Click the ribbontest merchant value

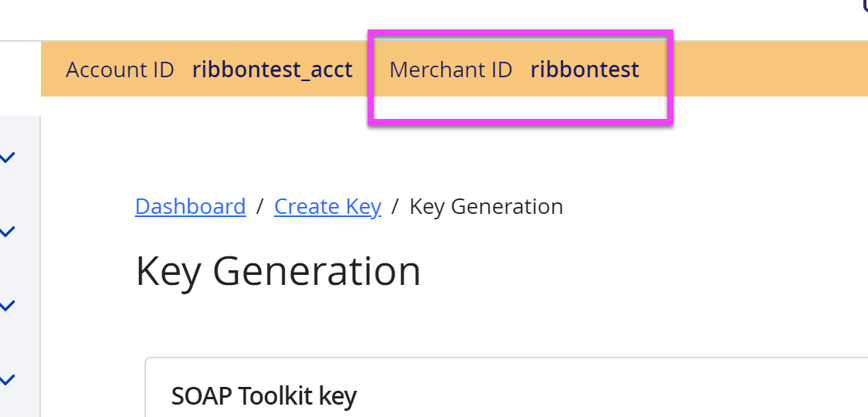pos(585,69)
